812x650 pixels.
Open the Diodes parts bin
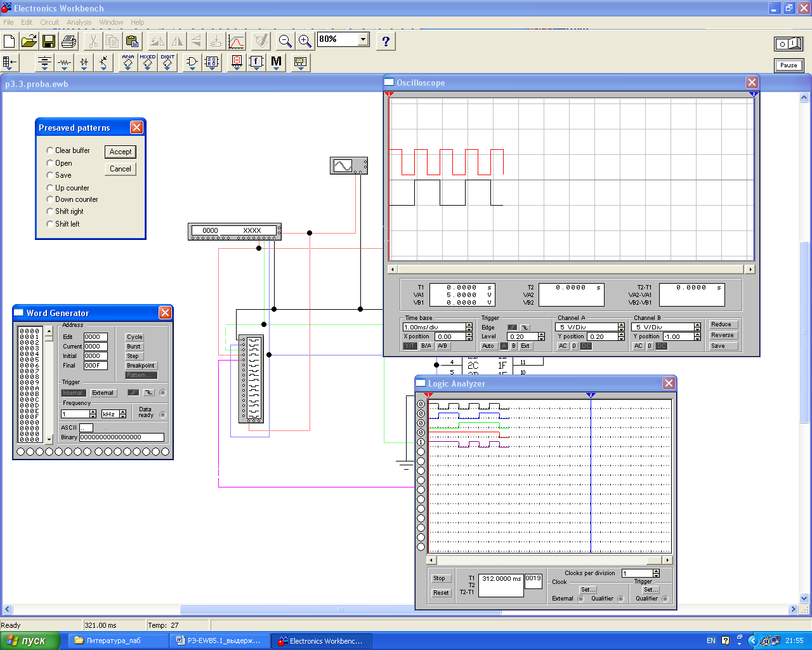84,62
